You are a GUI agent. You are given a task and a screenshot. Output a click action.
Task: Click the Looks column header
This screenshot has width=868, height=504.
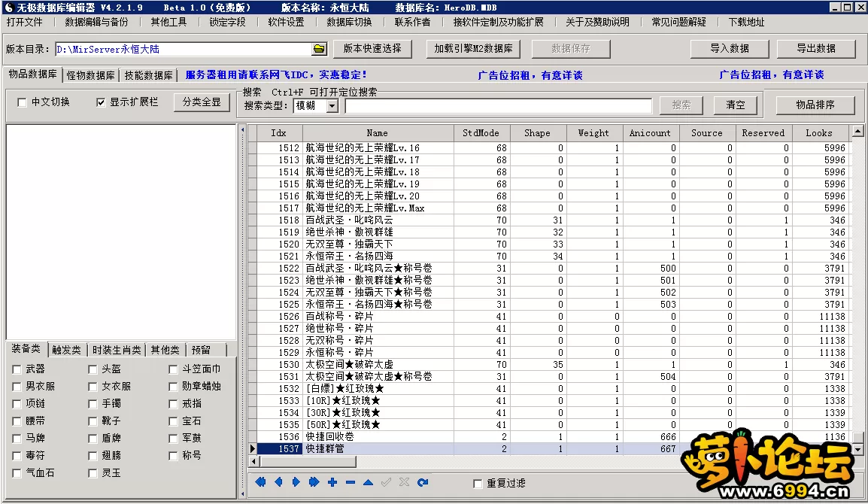(819, 133)
